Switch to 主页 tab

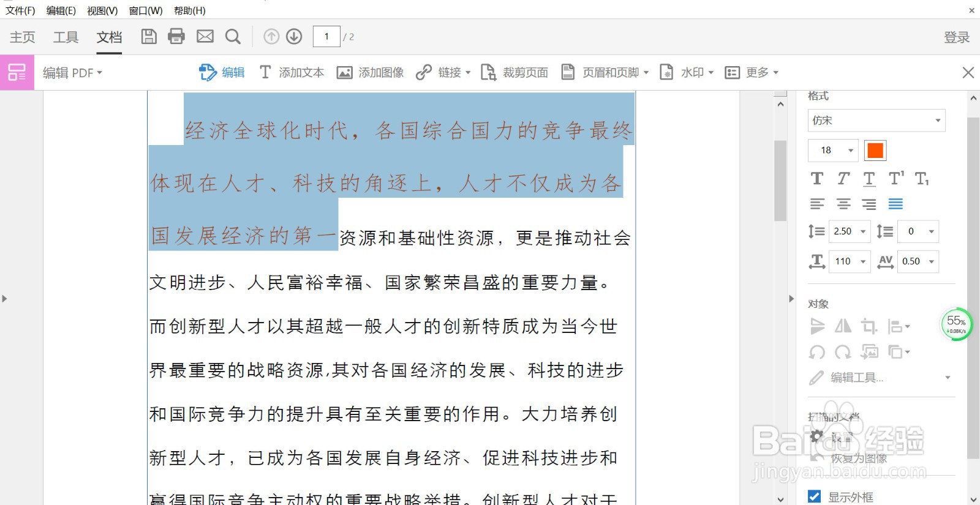[x=23, y=37]
